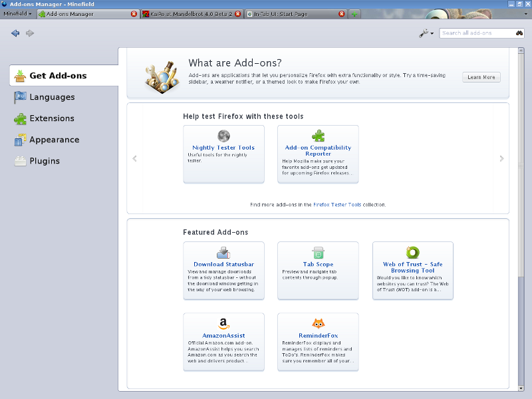Click the Download Statusbar add-on icon

(223, 253)
